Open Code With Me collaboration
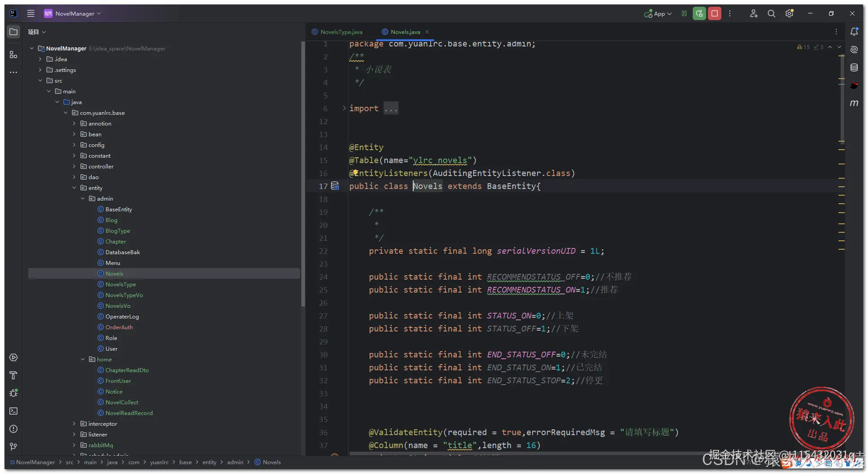 point(754,13)
